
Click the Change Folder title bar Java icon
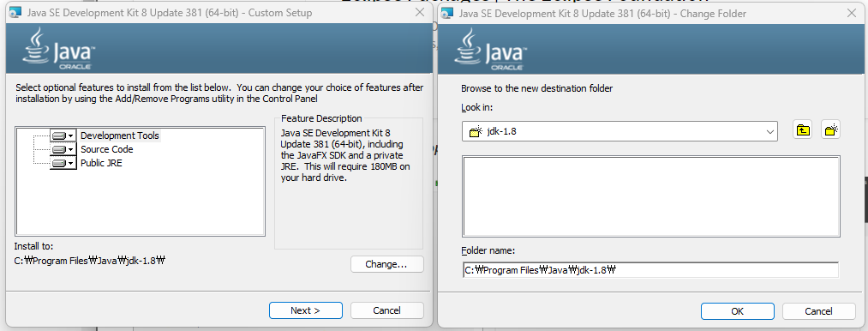click(x=448, y=14)
